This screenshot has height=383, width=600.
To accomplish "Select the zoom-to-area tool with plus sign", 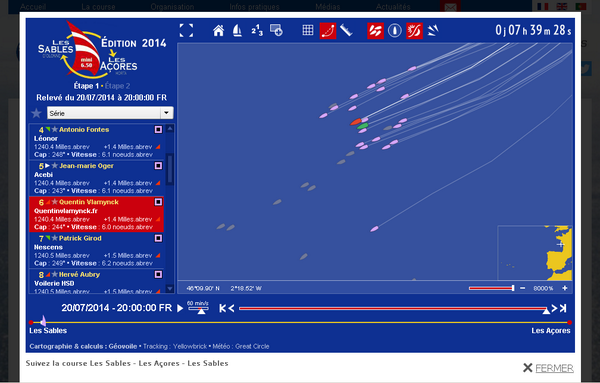I will pos(276,30).
